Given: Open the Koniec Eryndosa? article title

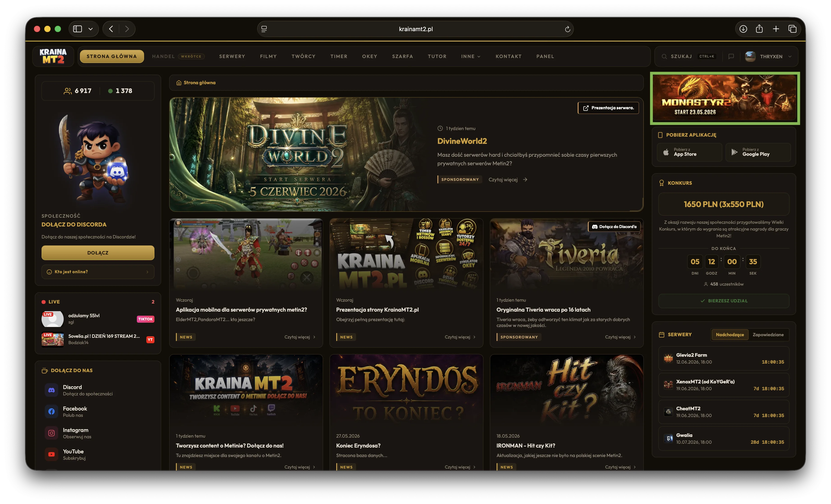Looking at the screenshot, I should 358,445.
